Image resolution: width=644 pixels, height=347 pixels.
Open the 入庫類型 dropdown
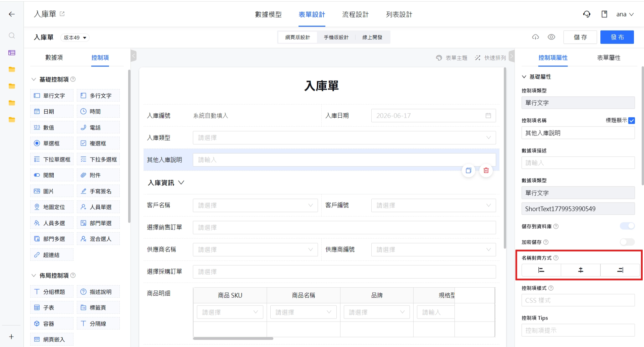tap(344, 138)
